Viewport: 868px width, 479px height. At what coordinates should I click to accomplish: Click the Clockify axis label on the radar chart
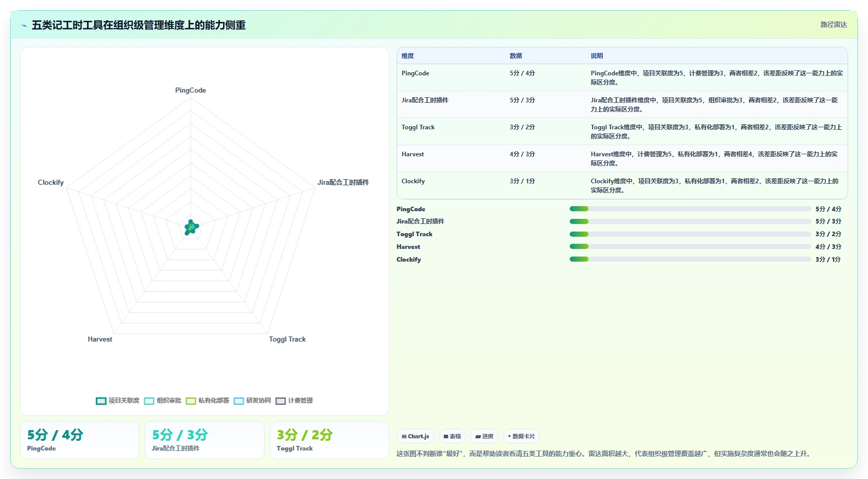[x=50, y=182]
